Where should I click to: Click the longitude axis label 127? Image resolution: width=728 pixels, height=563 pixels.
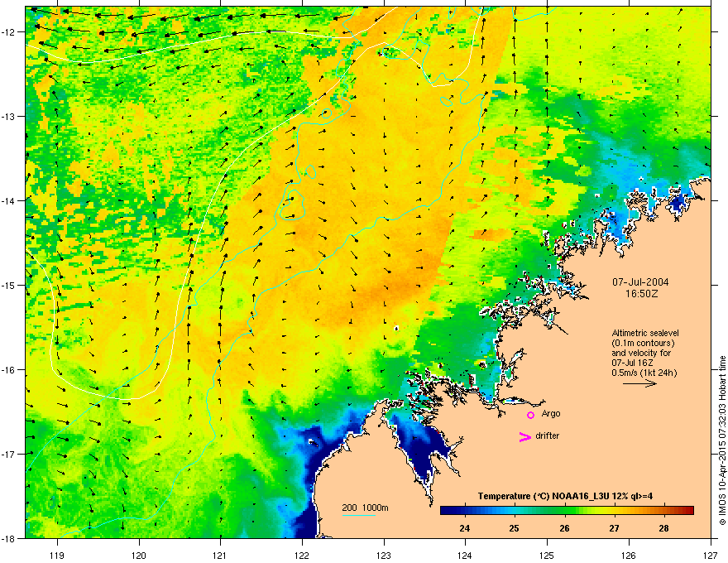point(711,555)
